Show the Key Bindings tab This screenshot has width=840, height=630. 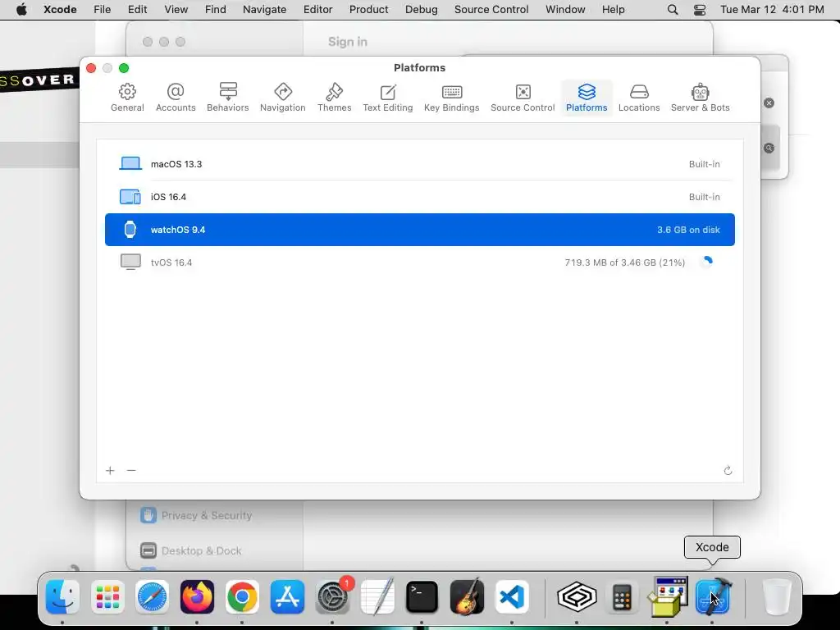coord(452,98)
